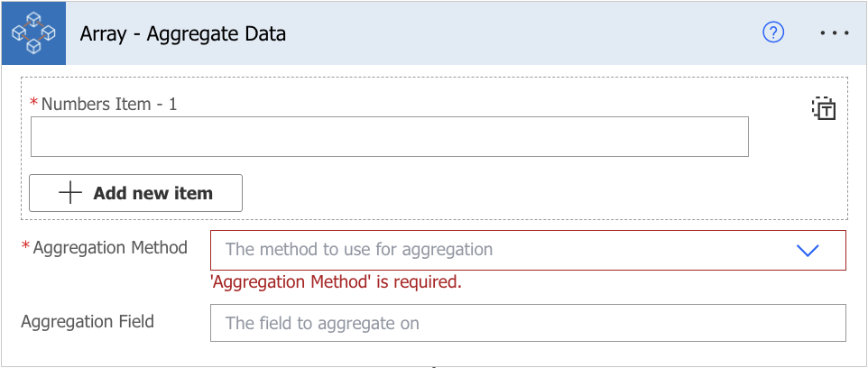The width and height of the screenshot is (868, 368).
Task: Select the 'Array - Aggregate Data' title
Action: pos(182,33)
